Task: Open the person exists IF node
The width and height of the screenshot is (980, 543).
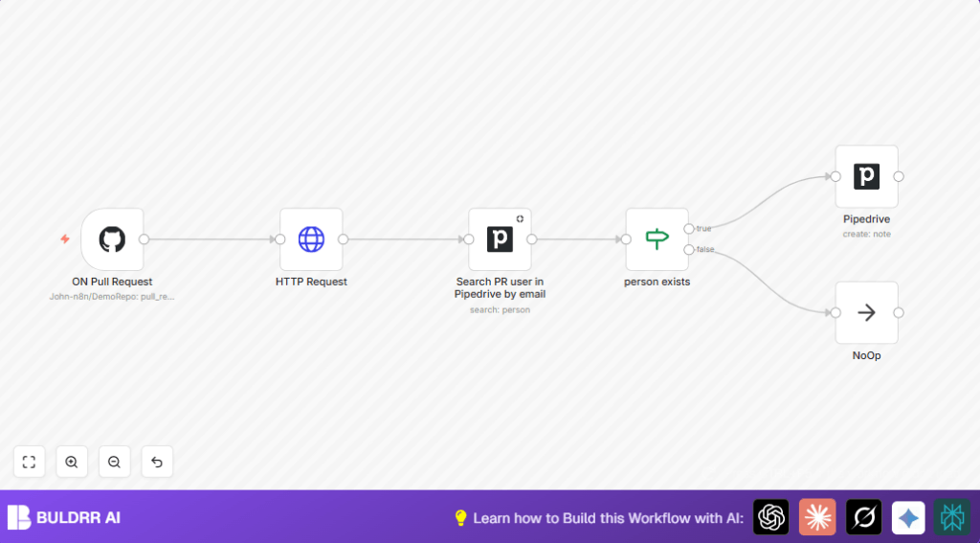Action: pos(657,239)
